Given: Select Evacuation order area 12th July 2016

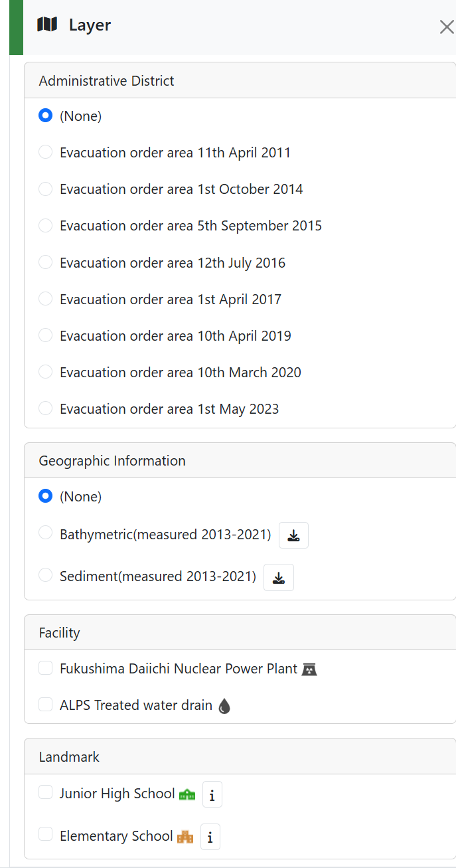Looking at the screenshot, I should [x=45, y=262].
